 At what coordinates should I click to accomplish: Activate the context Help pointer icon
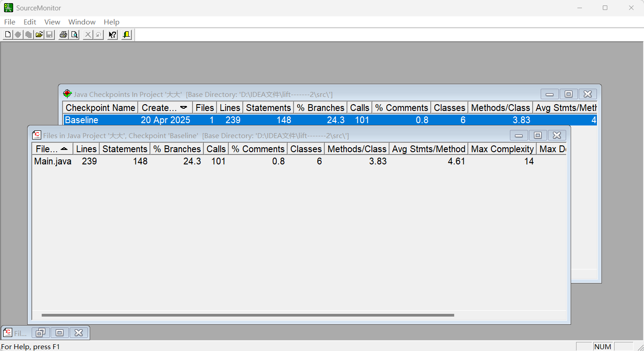[x=112, y=35]
